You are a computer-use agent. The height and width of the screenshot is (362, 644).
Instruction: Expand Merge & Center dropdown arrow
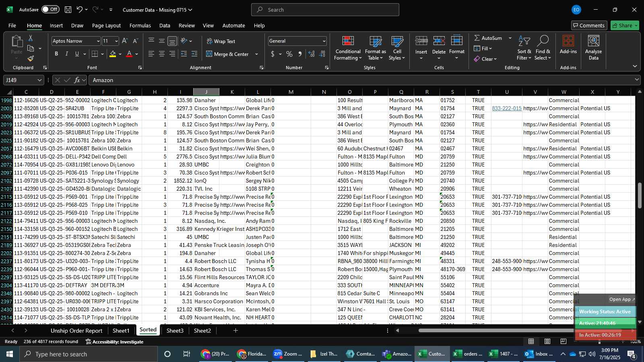256,54
